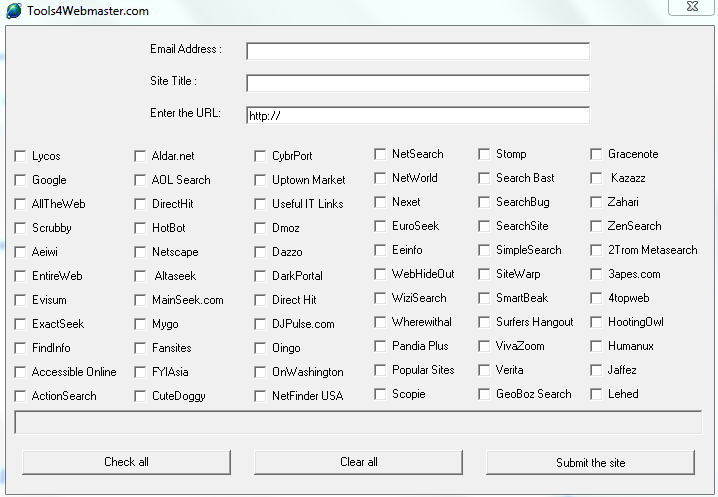The width and height of the screenshot is (718, 497).
Task: Check the Aldar.net box
Action: 140,156
